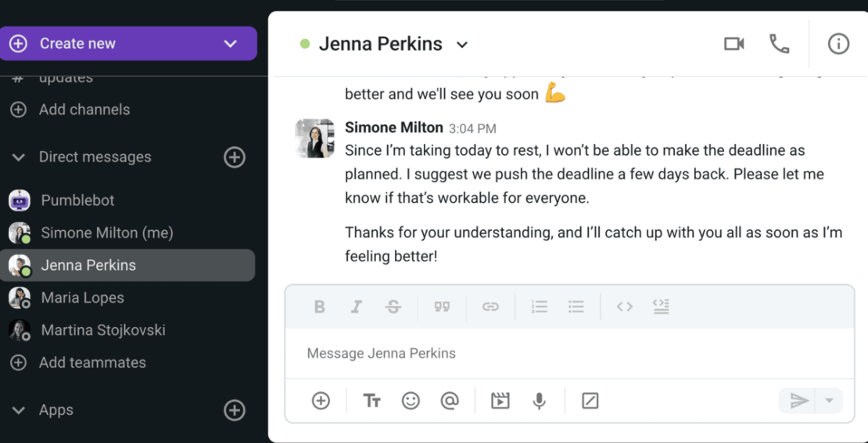The height and width of the screenshot is (443, 868).
Task: Record a video clip message
Action: (500, 401)
